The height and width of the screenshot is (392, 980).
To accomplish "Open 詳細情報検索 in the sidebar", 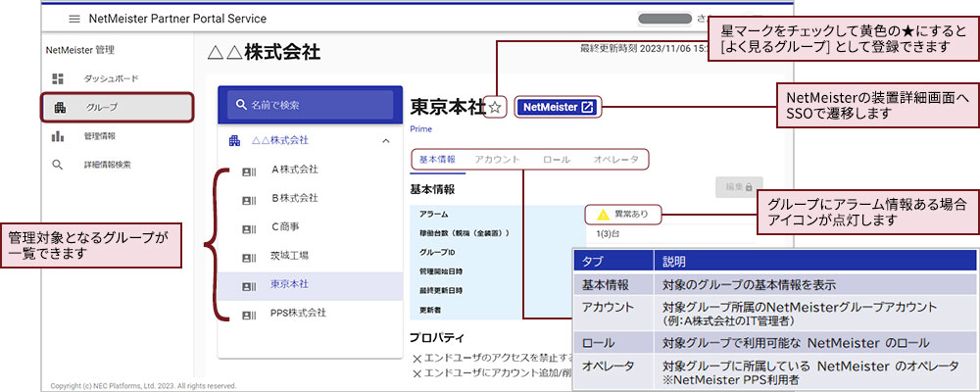I will 107,165.
